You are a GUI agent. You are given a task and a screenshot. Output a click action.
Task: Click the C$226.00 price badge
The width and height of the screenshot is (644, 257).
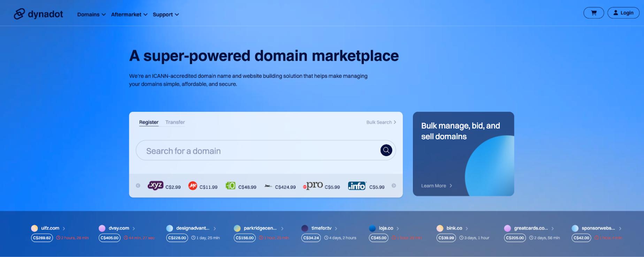pyautogui.click(x=177, y=238)
